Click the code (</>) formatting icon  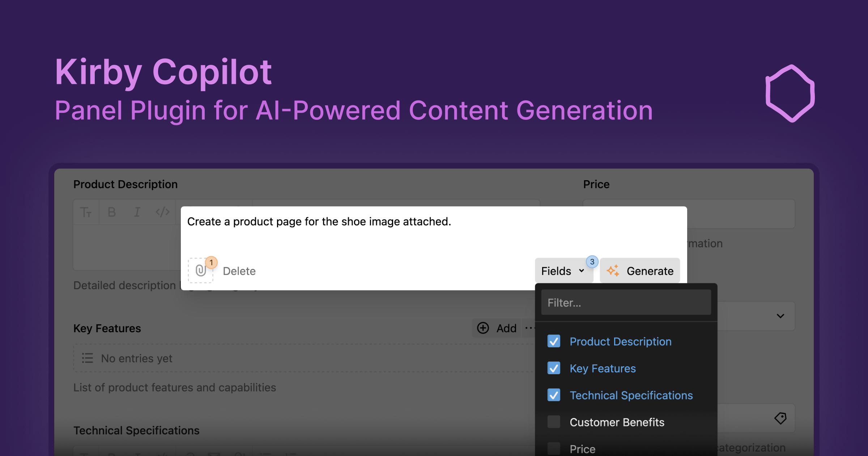(162, 212)
